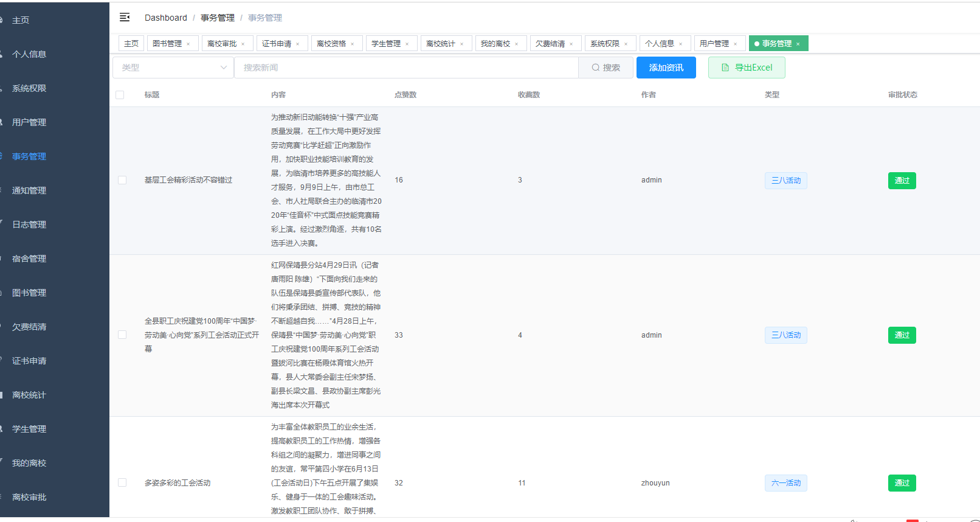This screenshot has height=522, width=980.
Task: Close the 图书管理 tab
Action: click(188, 44)
